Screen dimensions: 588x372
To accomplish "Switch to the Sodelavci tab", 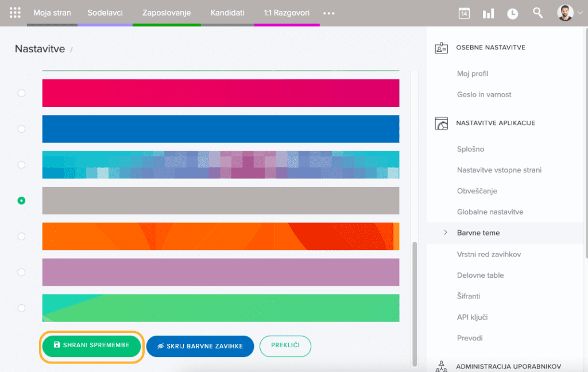I will [x=105, y=13].
